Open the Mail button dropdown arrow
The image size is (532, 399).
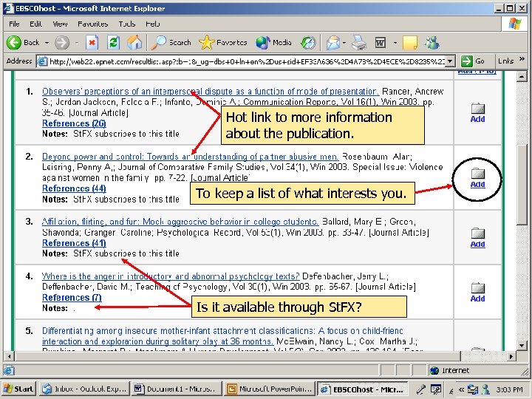(x=344, y=43)
